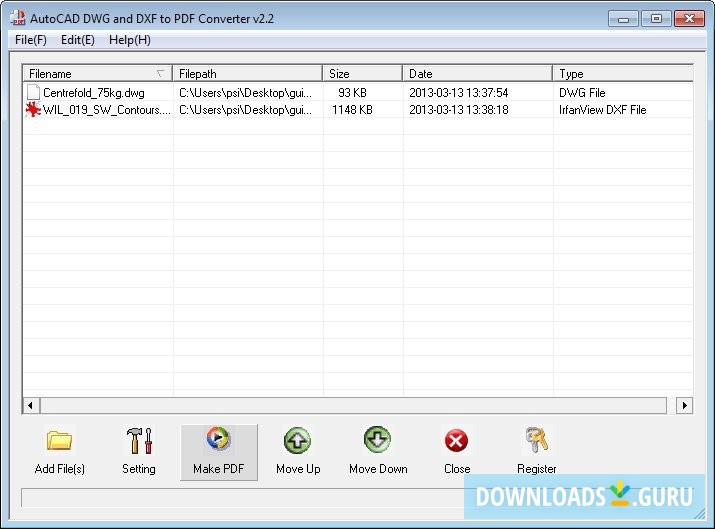Click the right arrow of the horizontal scrollbar
The image size is (715, 529).
click(684, 405)
